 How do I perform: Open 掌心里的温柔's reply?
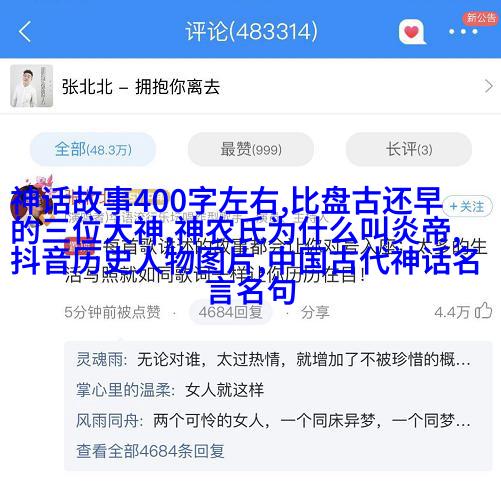(x=170, y=390)
